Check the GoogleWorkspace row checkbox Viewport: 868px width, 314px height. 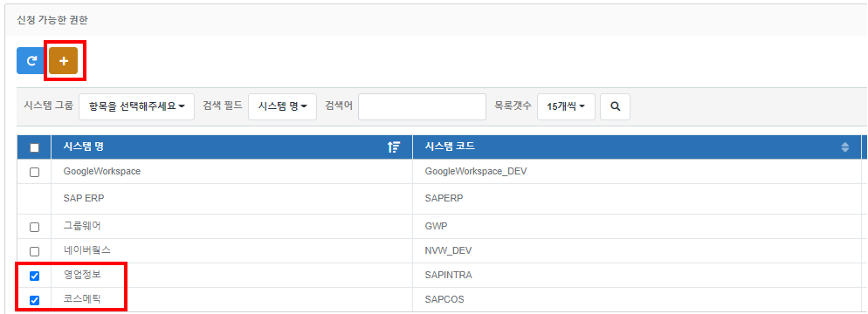(x=34, y=172)
